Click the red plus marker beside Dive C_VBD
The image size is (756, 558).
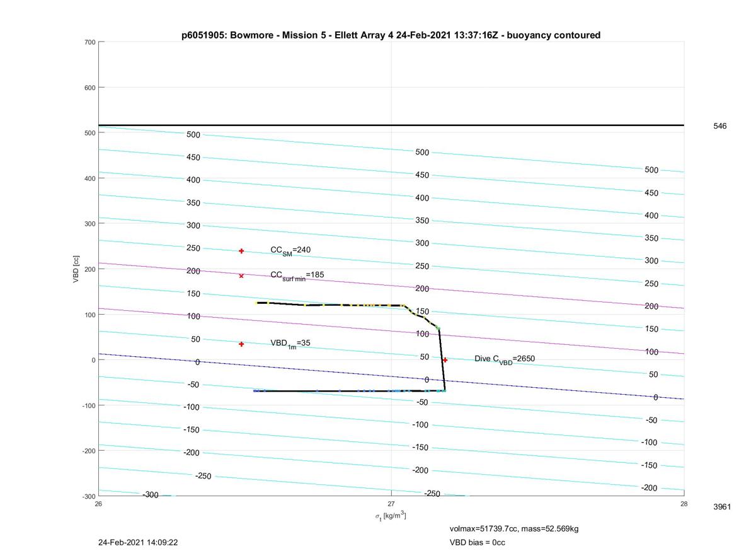click(x=445, y=360)
